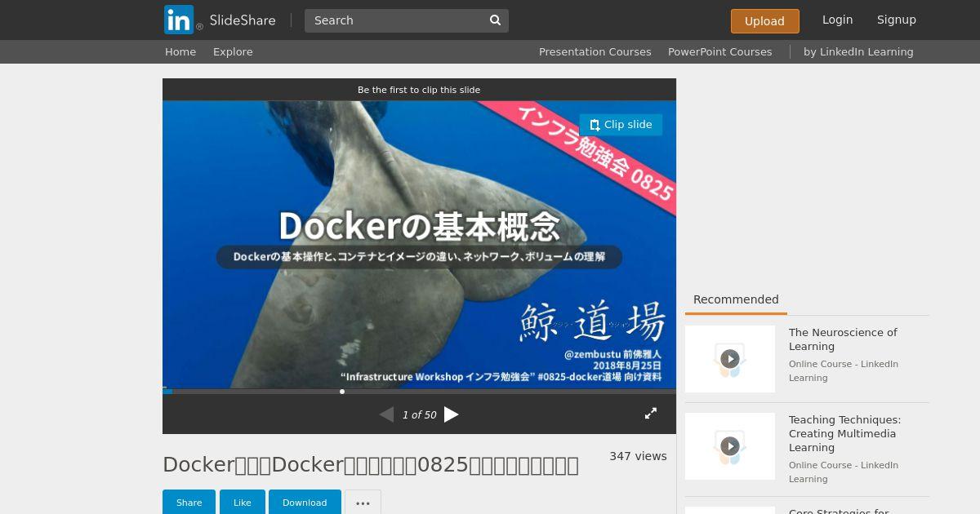This screenshot has height=514, width=980.
Task: Click the slide progress bar
Action: click(x=419, y=392)
